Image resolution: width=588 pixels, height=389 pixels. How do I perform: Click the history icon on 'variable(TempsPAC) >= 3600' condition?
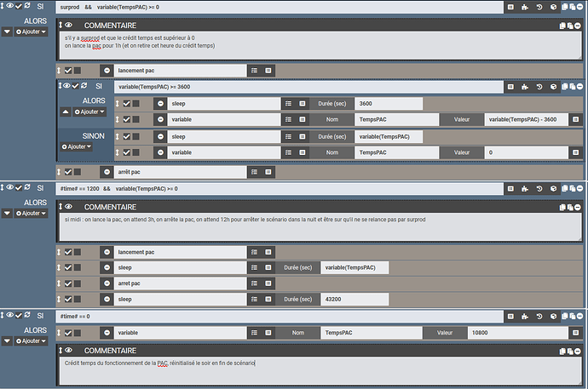coord(541,87)
